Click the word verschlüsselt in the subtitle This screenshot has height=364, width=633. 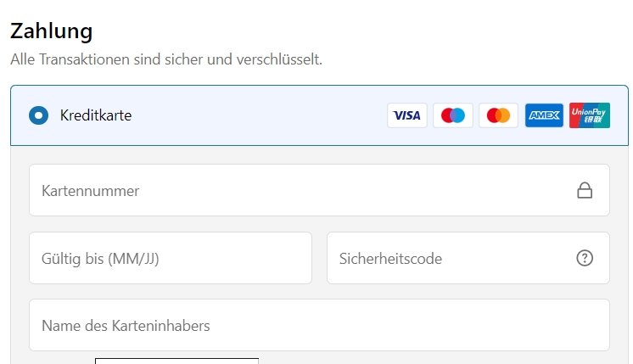[279, 59]
